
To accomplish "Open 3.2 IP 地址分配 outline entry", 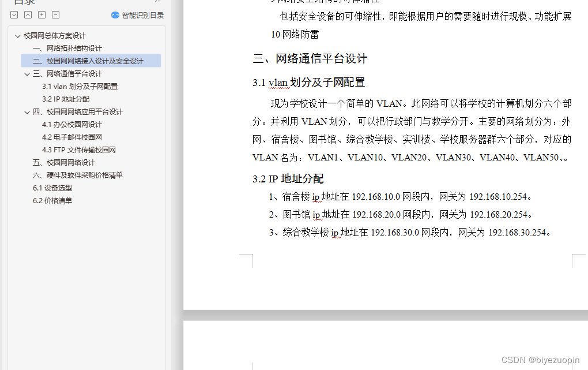I will tap(66, 99).
